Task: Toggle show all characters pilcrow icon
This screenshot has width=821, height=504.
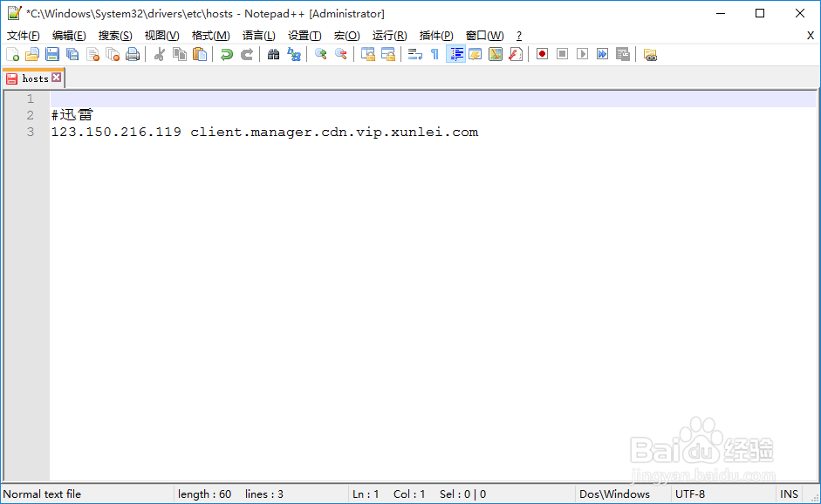Action: pos(434,54)
